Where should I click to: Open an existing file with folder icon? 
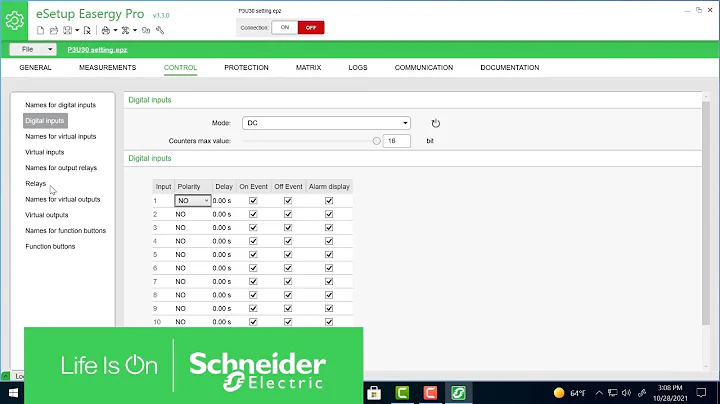54,30
